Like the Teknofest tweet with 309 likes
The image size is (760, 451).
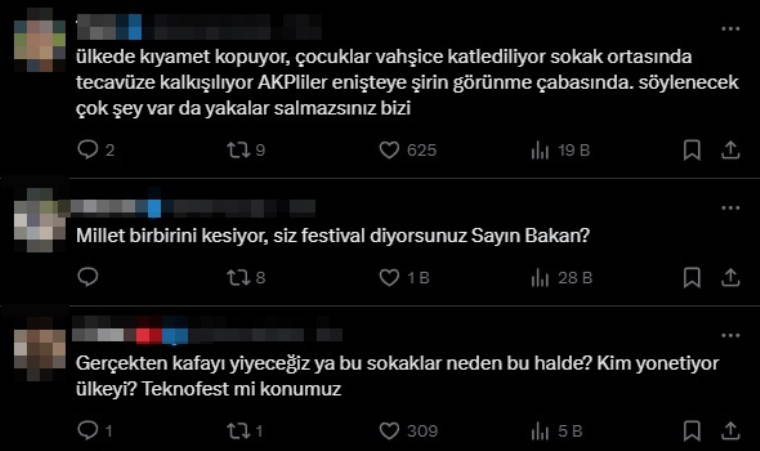pyautogui.click(x=389, y=431)
